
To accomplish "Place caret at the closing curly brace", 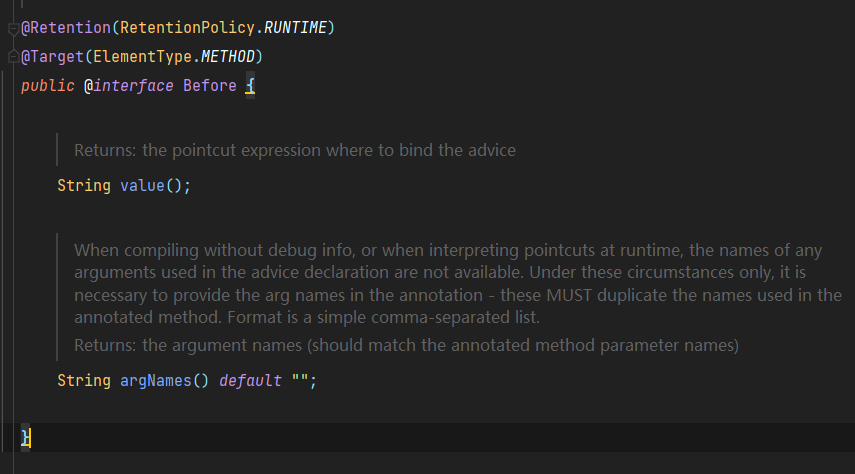I will (x=26, y=437).
